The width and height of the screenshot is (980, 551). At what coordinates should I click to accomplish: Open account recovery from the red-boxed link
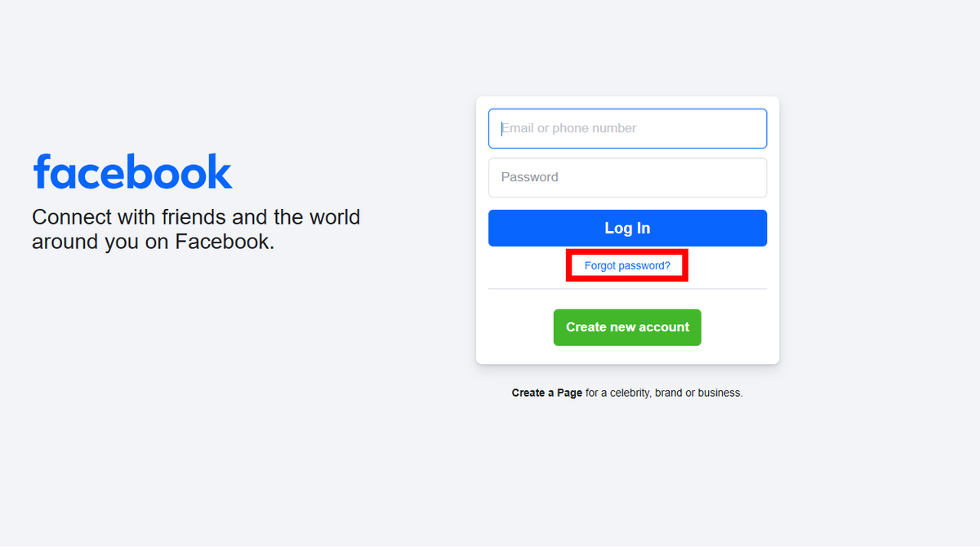point(626,264)
